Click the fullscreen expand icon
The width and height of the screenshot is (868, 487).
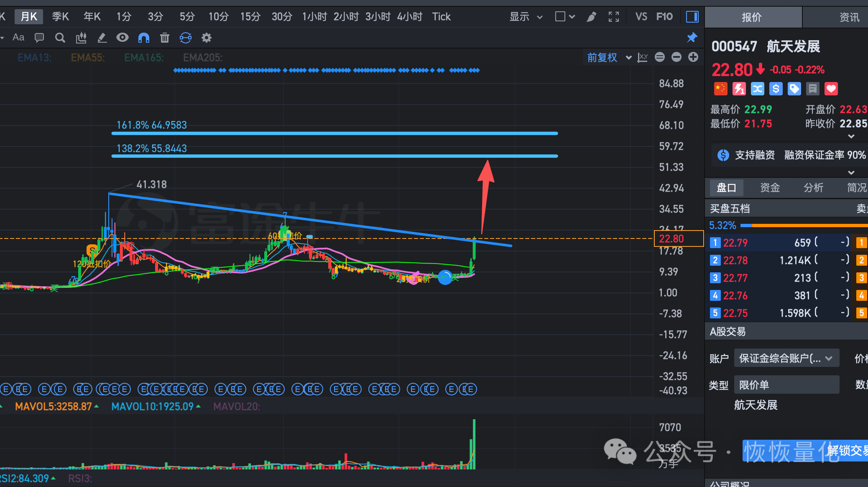click(613, 17)
